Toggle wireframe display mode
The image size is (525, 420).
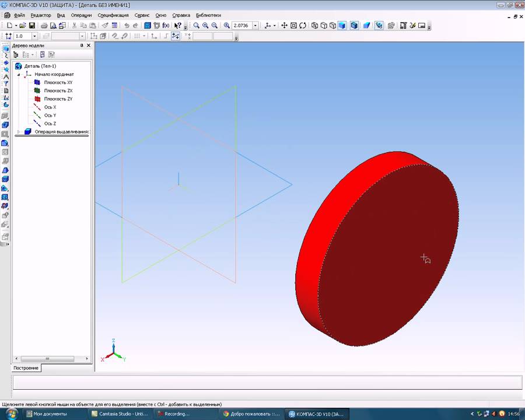coord(315,26)
